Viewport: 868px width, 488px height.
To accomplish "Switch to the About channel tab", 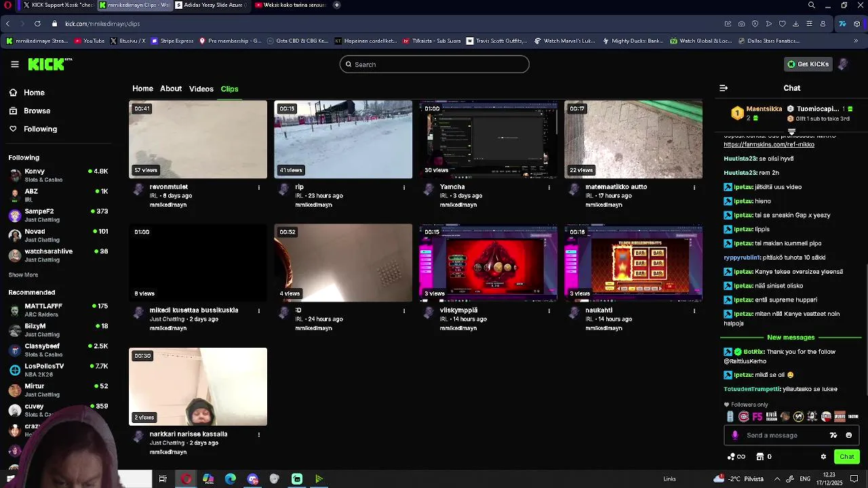I will pos(171,89).
